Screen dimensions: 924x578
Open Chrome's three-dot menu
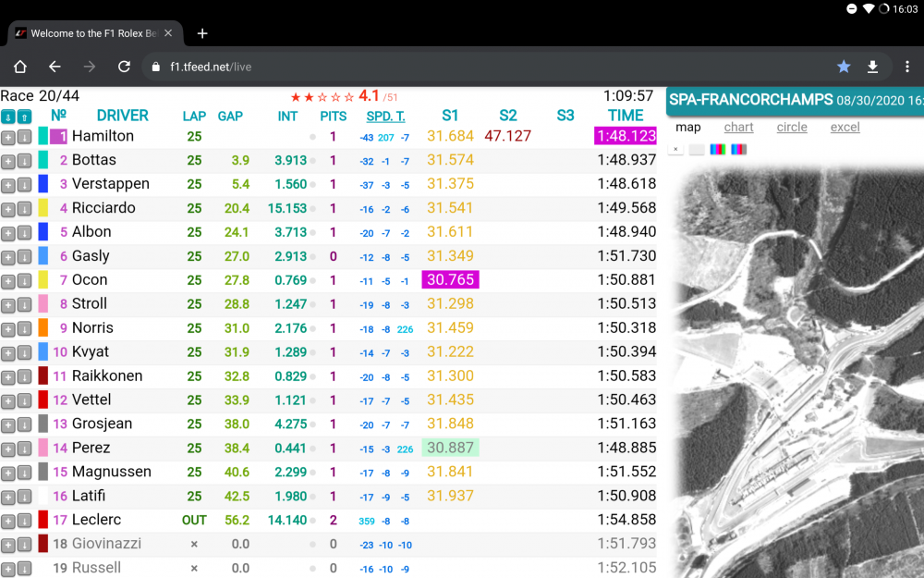point(907,67)
